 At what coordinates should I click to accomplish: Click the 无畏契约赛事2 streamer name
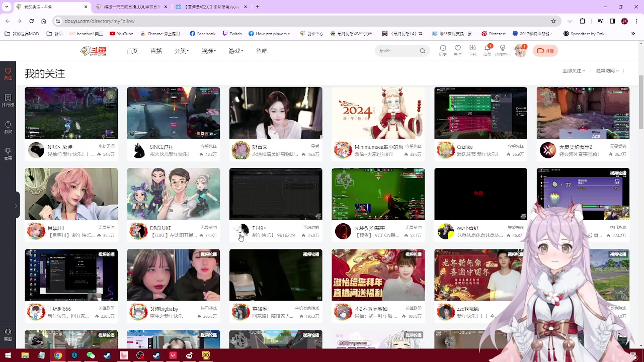576,147
